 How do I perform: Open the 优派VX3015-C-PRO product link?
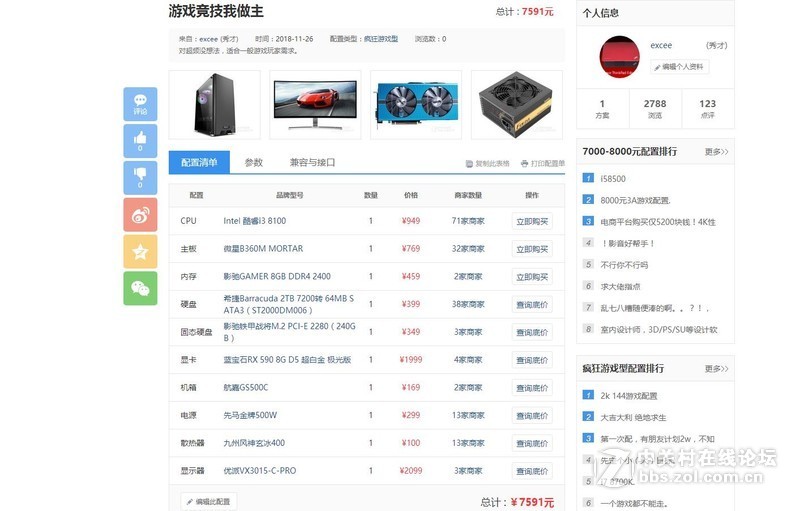[x=260, y=471]
